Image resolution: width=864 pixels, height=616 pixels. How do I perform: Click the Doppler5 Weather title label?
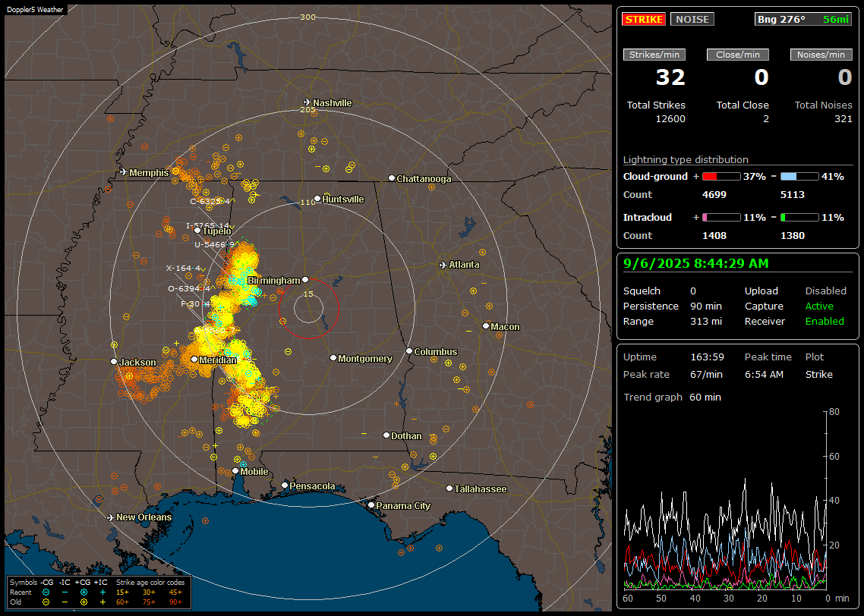tap(35, 9)
